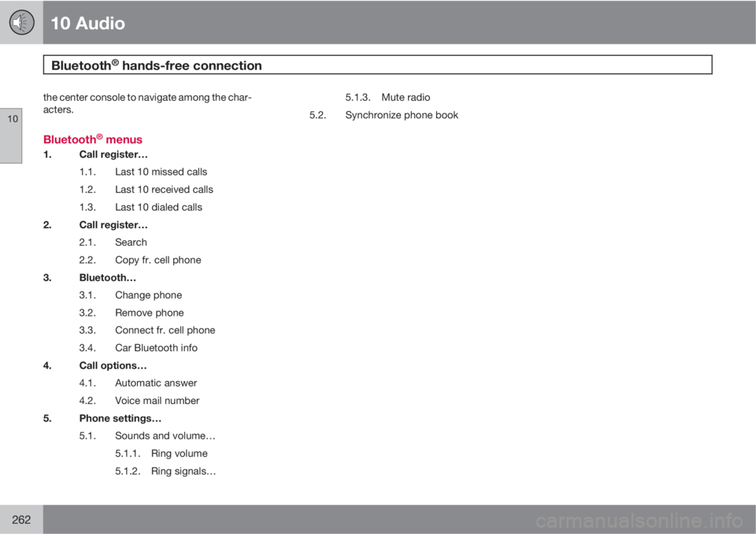Select the 'Automatic answer' entry
This screenshot has width=756, height=534.
tap(156, 383)
